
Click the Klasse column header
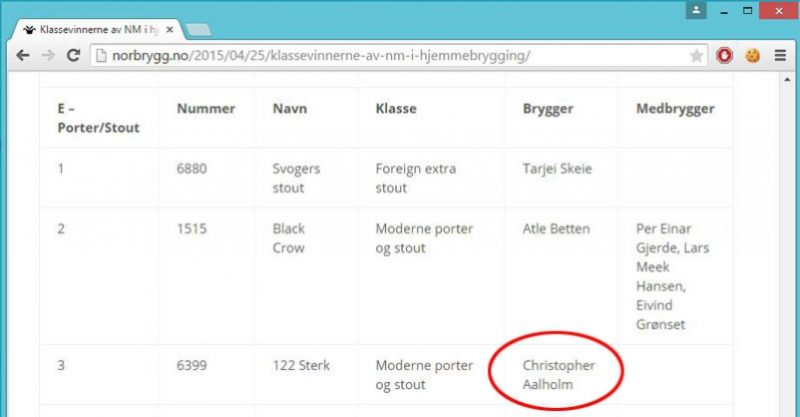[x=396, y=109]
